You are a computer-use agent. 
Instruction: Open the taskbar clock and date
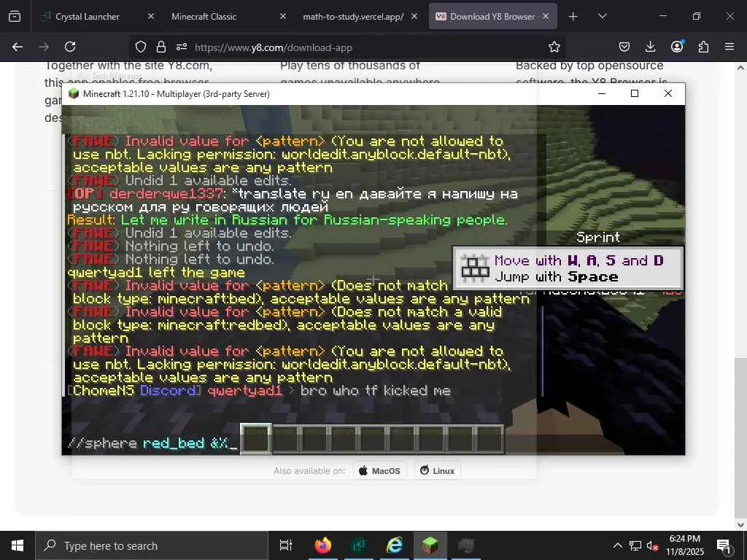pyautogui.click(x=684, y=545)
